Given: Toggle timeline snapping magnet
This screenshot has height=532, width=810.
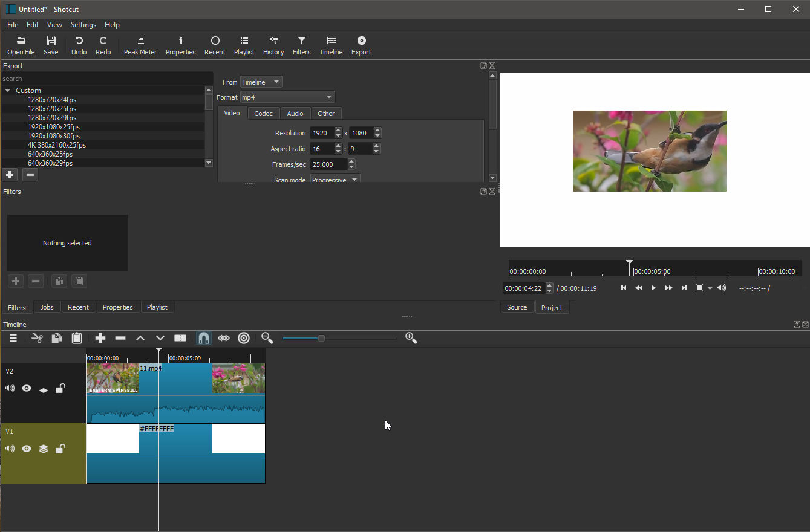Looking at the screenshot, I should (204, 338).
